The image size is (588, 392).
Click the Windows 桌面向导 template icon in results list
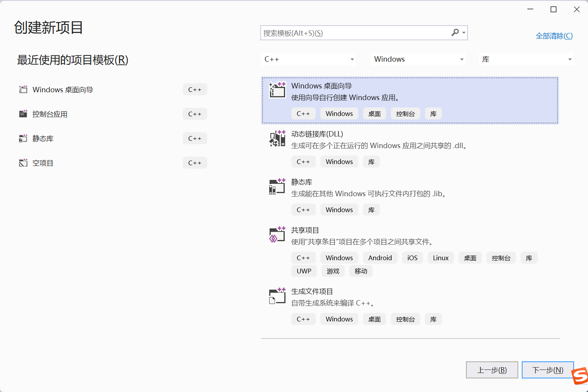[x=277, y=90]
